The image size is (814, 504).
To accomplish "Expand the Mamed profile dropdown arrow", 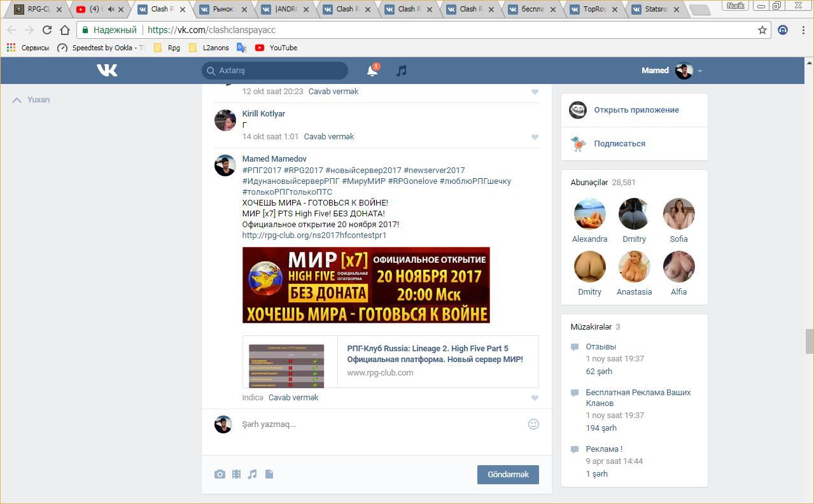I will [x=700, y=71].
